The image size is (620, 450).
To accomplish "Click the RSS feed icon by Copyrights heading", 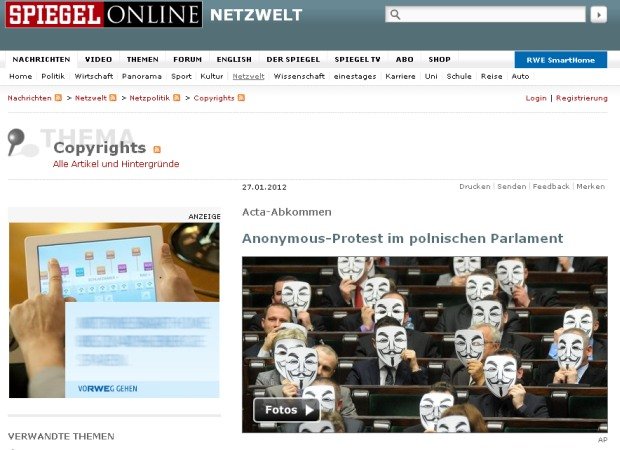I will 157,149.
